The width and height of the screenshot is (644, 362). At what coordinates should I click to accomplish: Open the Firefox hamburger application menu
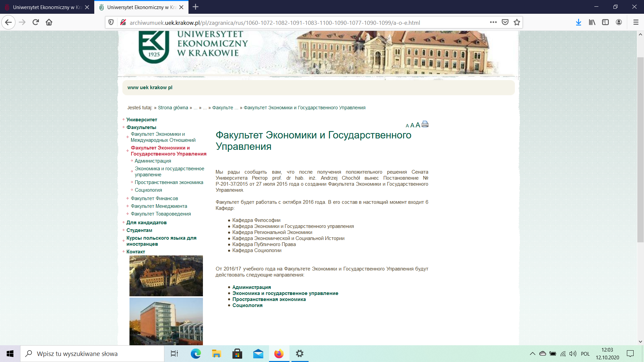click(636, 22)
